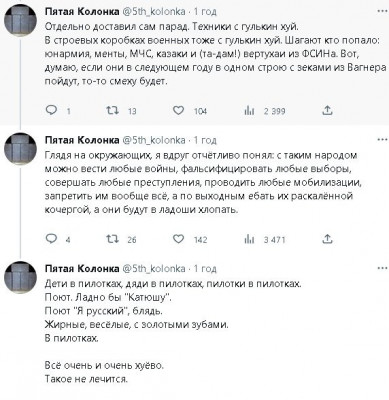View analytics of tweet showing 3 471 views
The image size is (389, 400).
point(249,239)
